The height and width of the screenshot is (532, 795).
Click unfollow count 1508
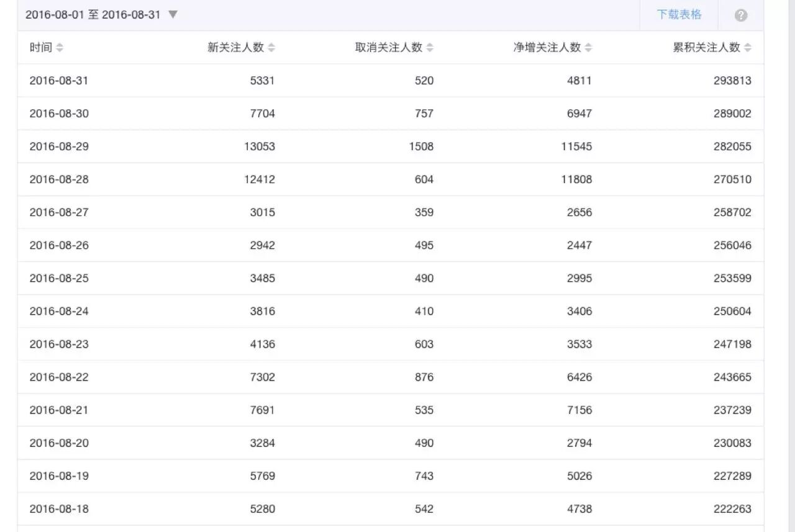pos(421,147)
